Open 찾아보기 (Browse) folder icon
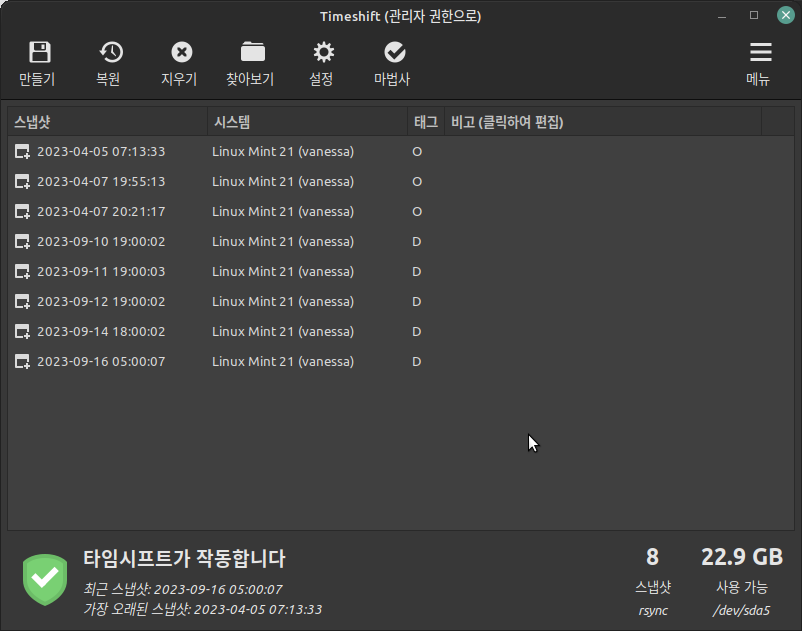802x631 pixels. tap(253, 52)
